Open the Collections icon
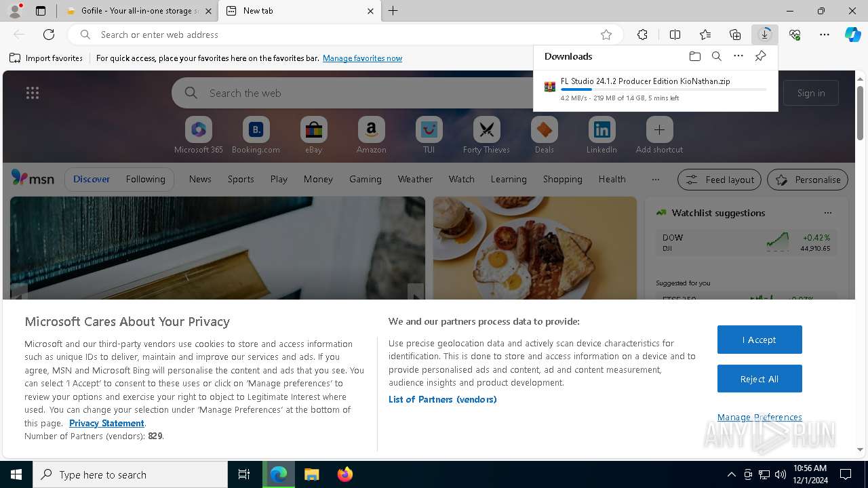 coord(735,35)
